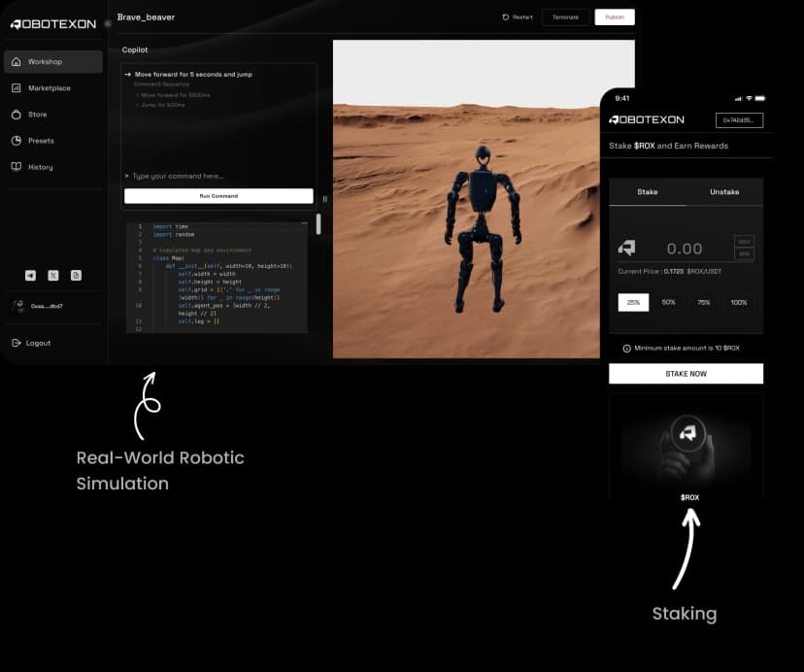804x672 pixels.
Task: Click the user avatar next to wallet address
Action: 18,306
